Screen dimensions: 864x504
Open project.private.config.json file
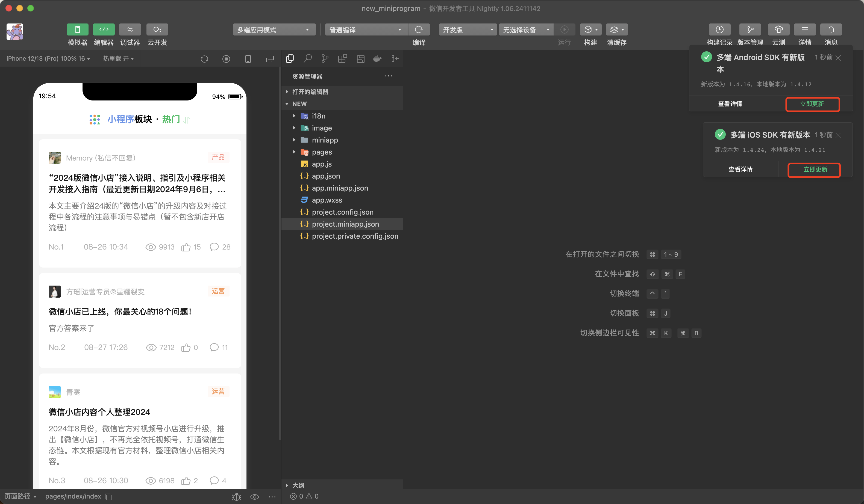tap(342, 236)
